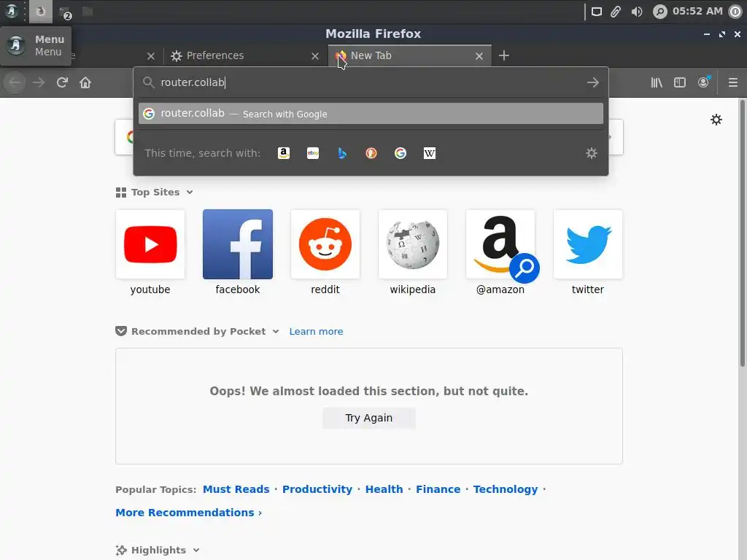Click the page vertical scrollbar
This screenshot has width=747, height=560.
tap(742, 233)
